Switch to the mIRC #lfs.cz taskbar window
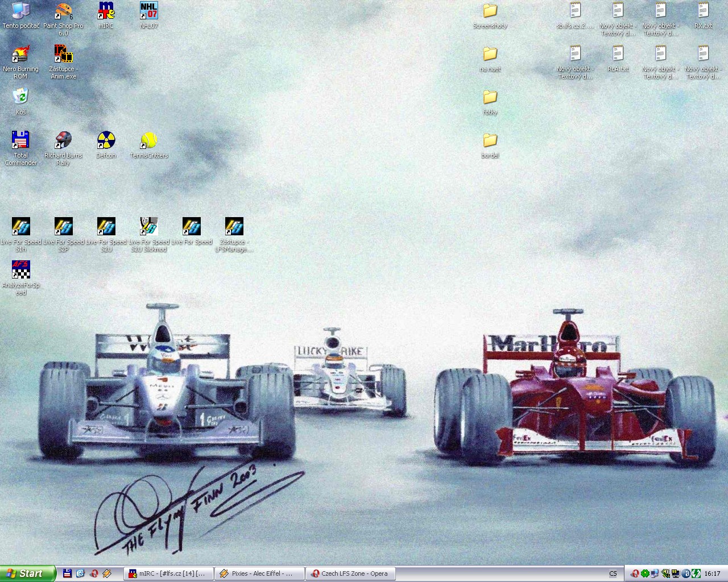This screenshot has width=728, height=582. pos(168,573)
